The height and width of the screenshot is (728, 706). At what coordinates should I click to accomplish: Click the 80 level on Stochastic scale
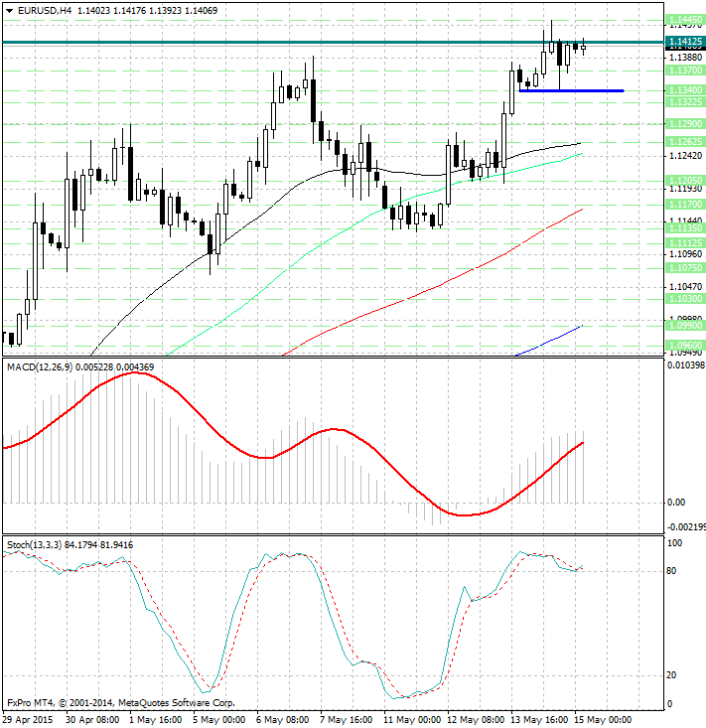(x=672, y=571)
